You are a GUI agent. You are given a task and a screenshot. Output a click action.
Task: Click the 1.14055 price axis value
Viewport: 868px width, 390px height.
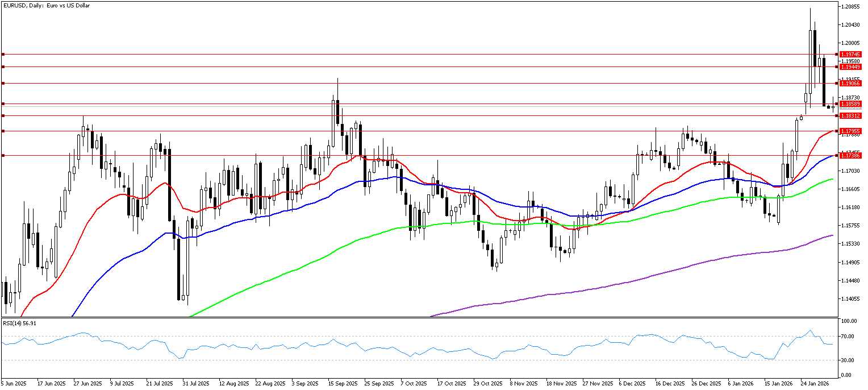[851, 298]
